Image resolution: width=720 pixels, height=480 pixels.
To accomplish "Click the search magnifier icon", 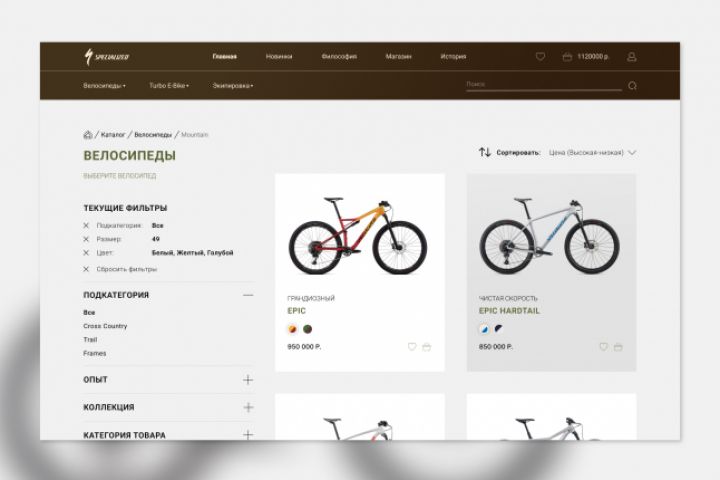I will click(632, 86).
